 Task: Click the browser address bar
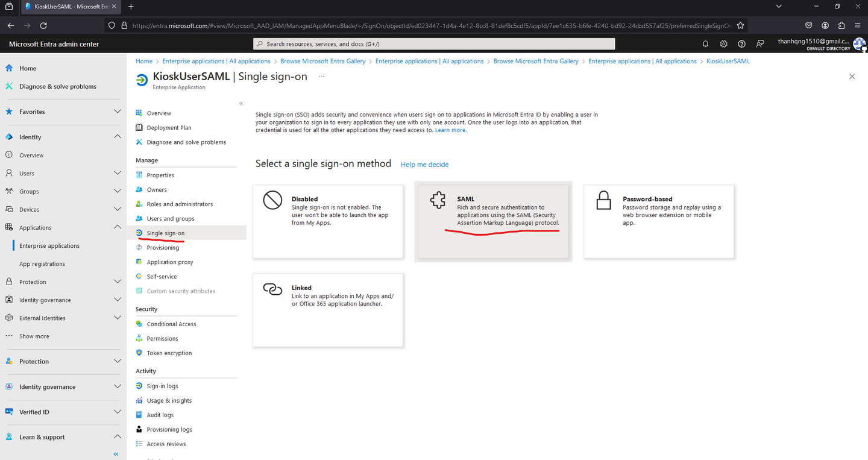tap(425, 25)
